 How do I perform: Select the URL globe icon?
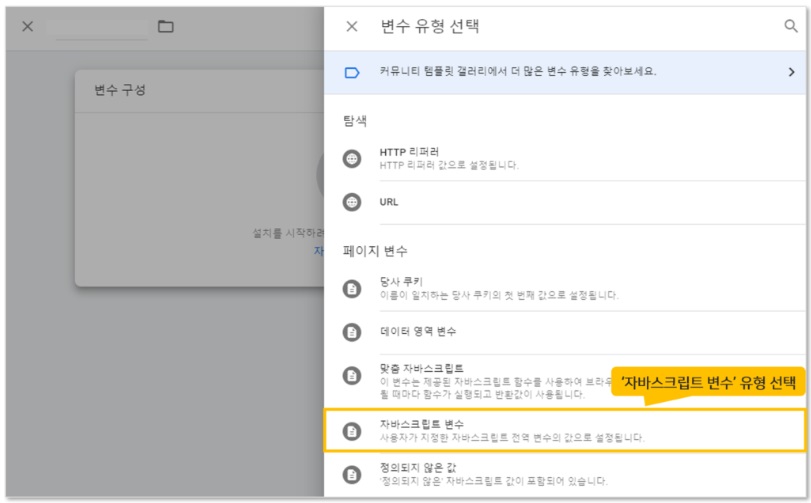pos(352,202)
